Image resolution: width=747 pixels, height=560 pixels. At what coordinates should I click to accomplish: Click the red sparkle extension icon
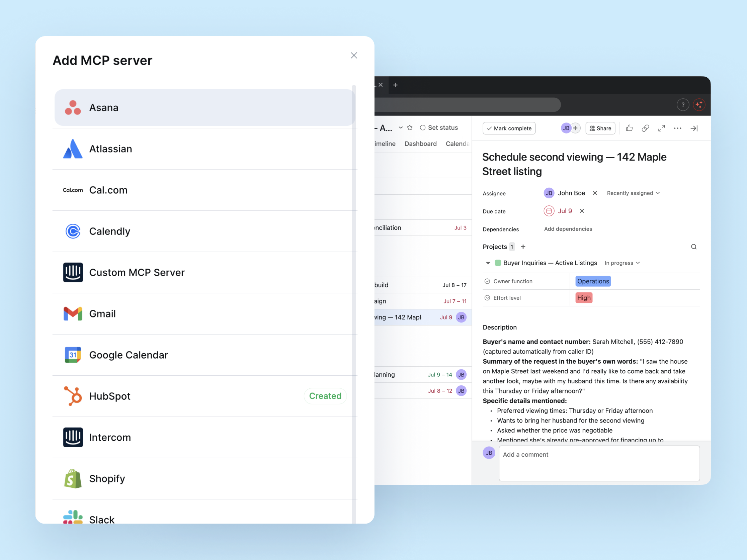point(699,105)
